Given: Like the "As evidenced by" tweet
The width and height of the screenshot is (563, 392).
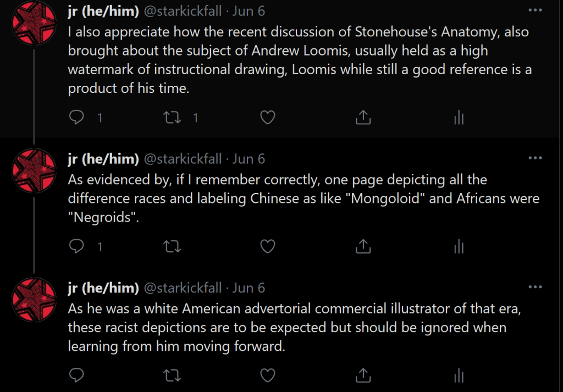Looking at the screenshot, I should (x=267, y=247).
